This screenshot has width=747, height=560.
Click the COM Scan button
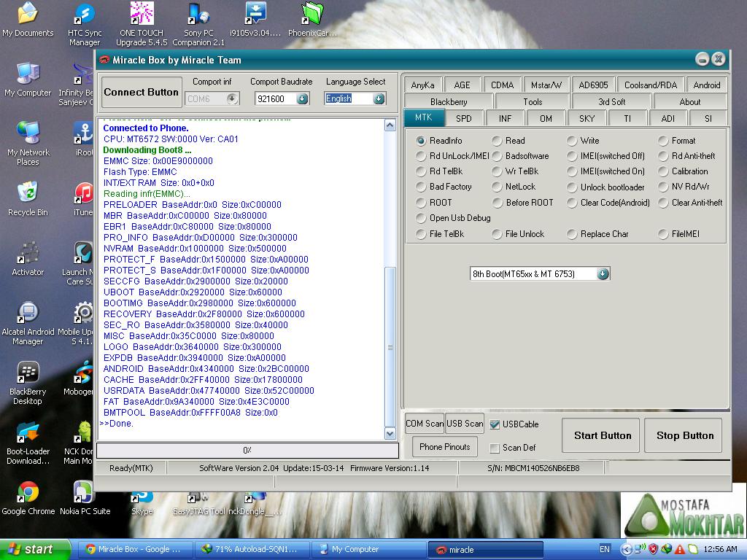[425, 424]
